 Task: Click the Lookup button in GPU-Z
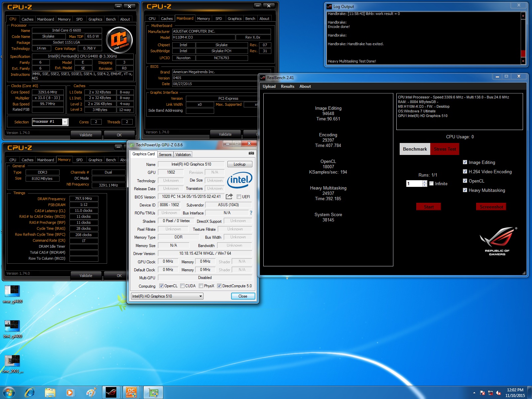(240, 164)
